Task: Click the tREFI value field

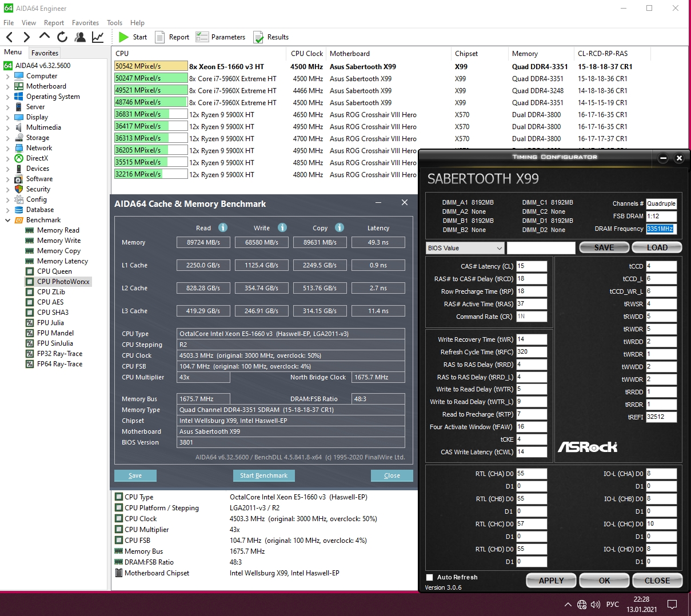Action: (661, 417)
